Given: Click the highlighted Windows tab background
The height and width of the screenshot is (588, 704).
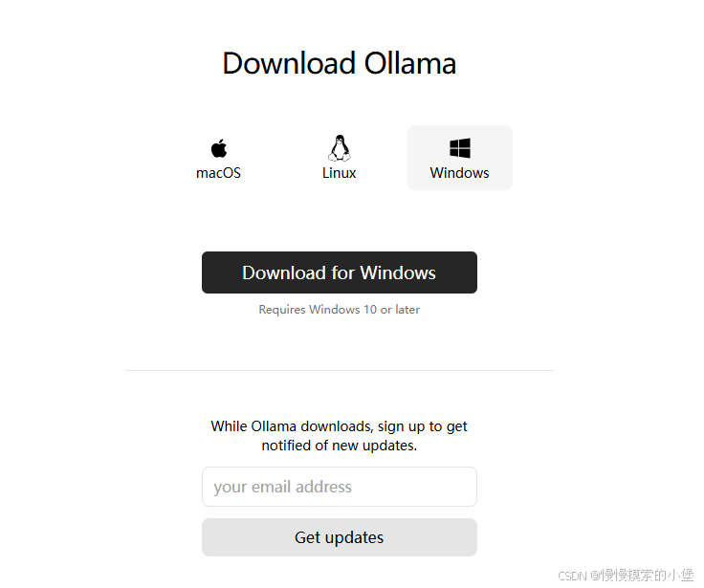Looking at the screenshot, I should pos(460,158).
